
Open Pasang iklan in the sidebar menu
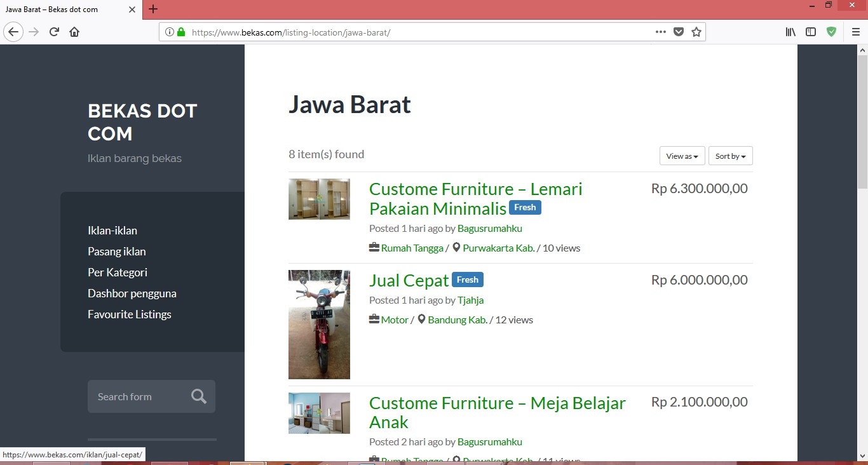(117, 252)
